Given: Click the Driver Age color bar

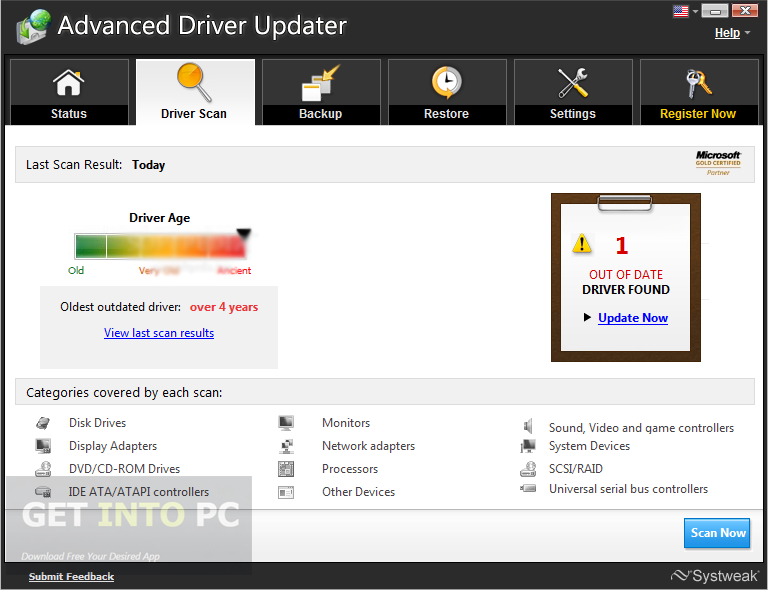Looking at the screenshot, I should coord(160,246).
